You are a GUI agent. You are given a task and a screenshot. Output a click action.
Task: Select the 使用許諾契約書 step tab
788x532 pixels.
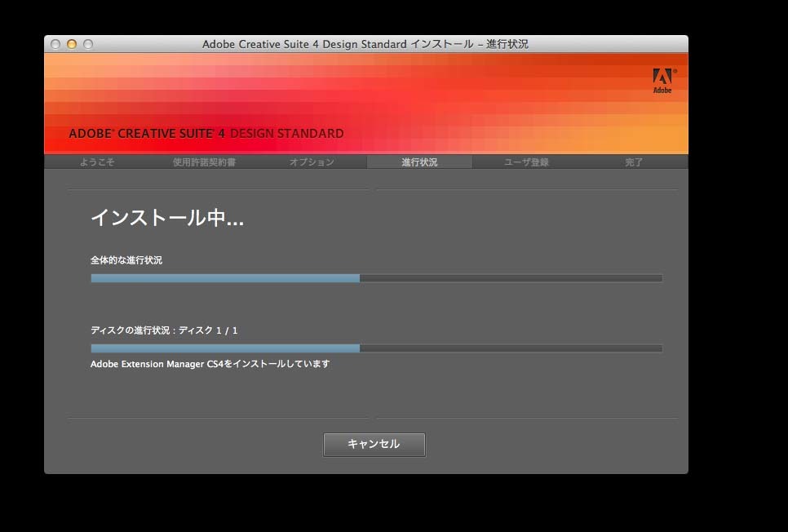tap(205, 162)
